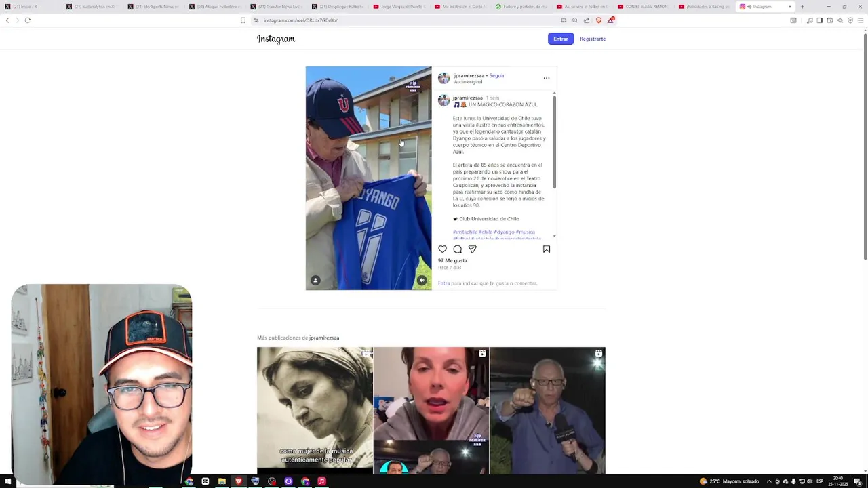The height and width of the screenshot is (488, 868).
Task: Show tagged people icon on the reel
Action: tap(315, 280)
